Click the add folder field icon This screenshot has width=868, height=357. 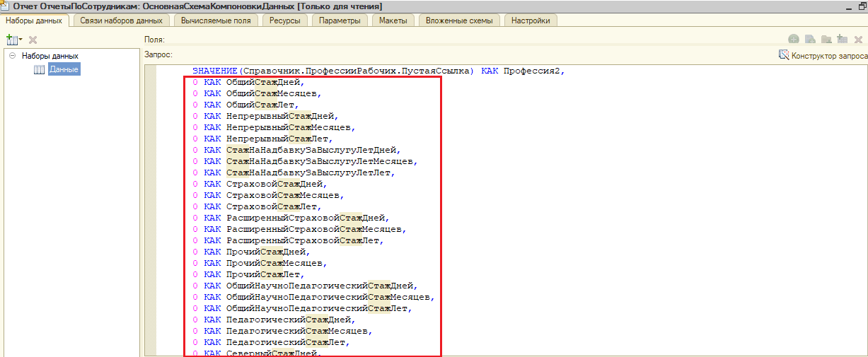[x=826, y=40]
